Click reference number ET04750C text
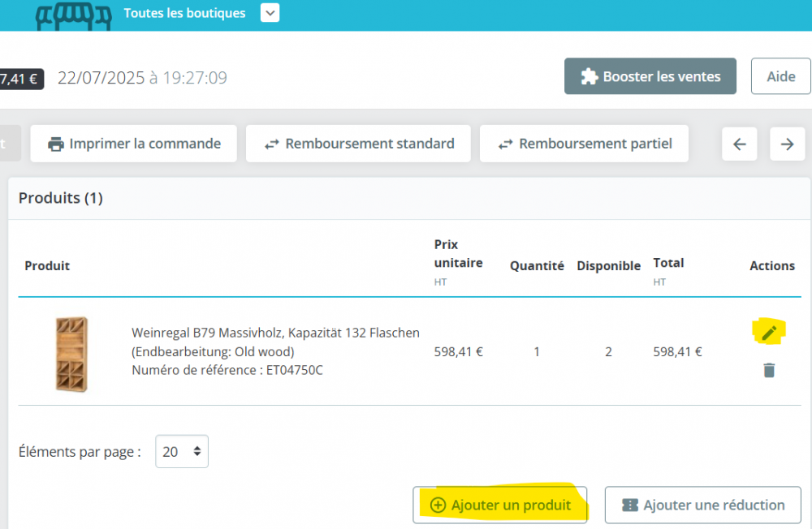 coord(294,370)
